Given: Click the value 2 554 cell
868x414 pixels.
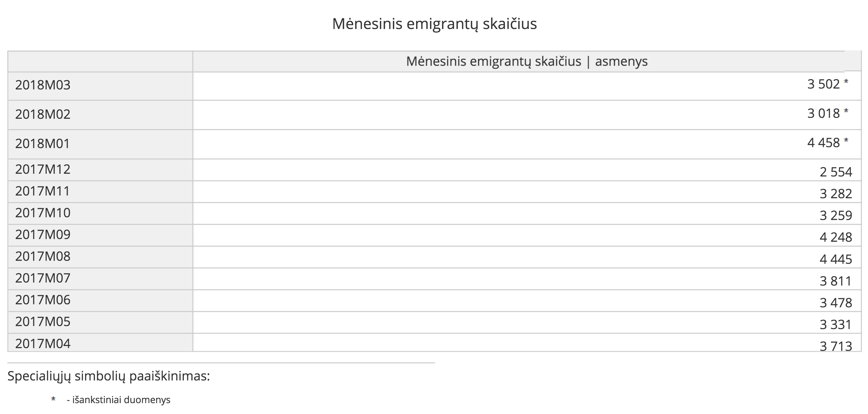Looking at the screenshot, I should (836, 172).
